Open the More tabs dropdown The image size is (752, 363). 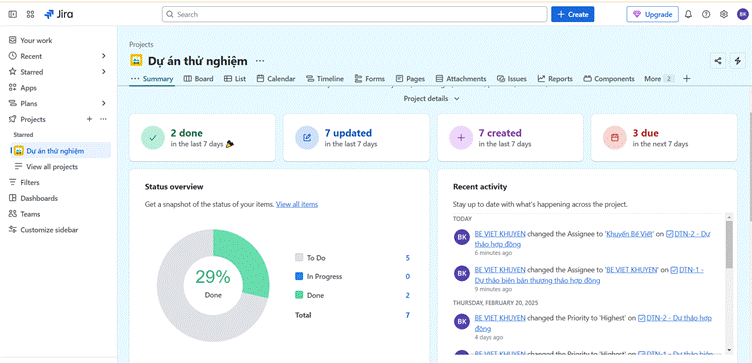(659, 79)
